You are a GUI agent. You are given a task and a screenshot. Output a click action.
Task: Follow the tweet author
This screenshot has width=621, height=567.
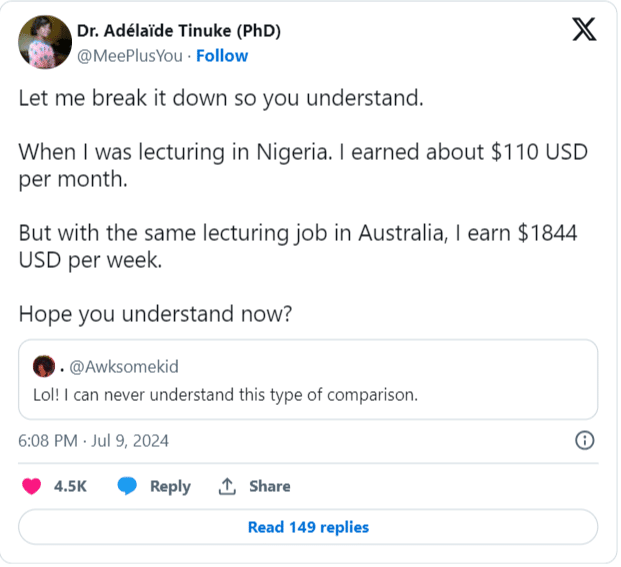(222, 56)
